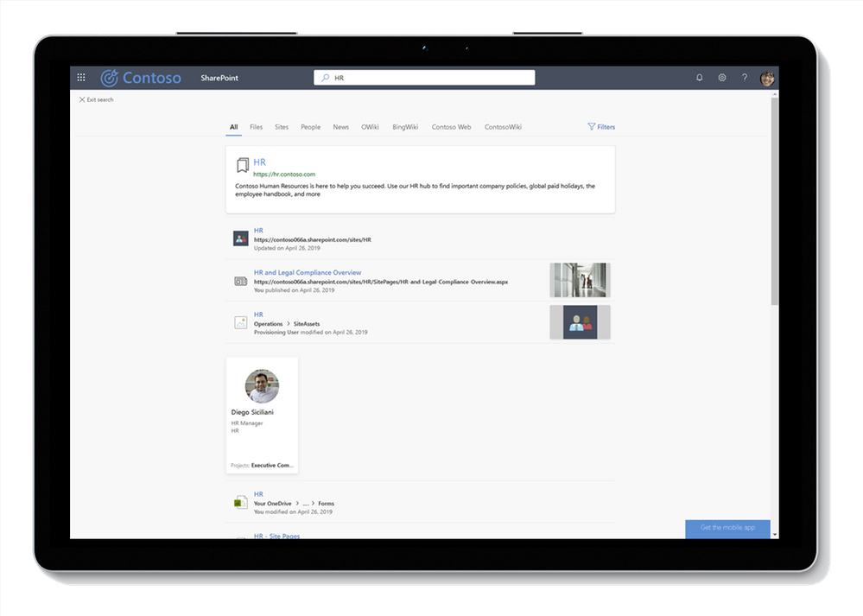Click Get the mobile app button
This screenshot has height=616, width=863.
727,528
